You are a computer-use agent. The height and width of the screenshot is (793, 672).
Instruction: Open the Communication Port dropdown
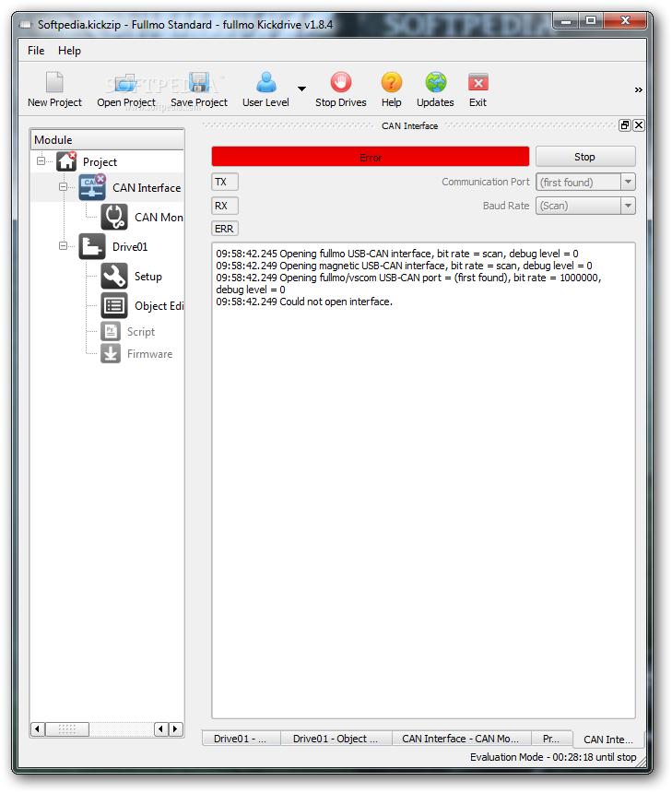[x=628, y=182]
